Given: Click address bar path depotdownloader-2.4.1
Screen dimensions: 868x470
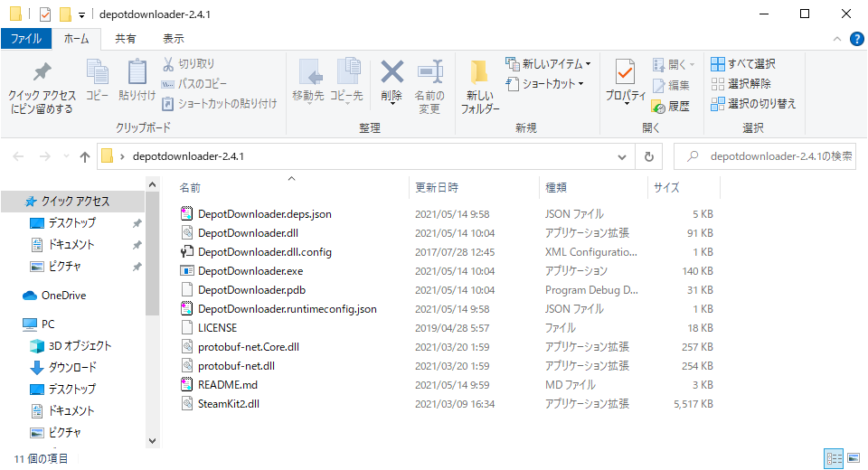Looking at the screenshot, I should point(188,156).
